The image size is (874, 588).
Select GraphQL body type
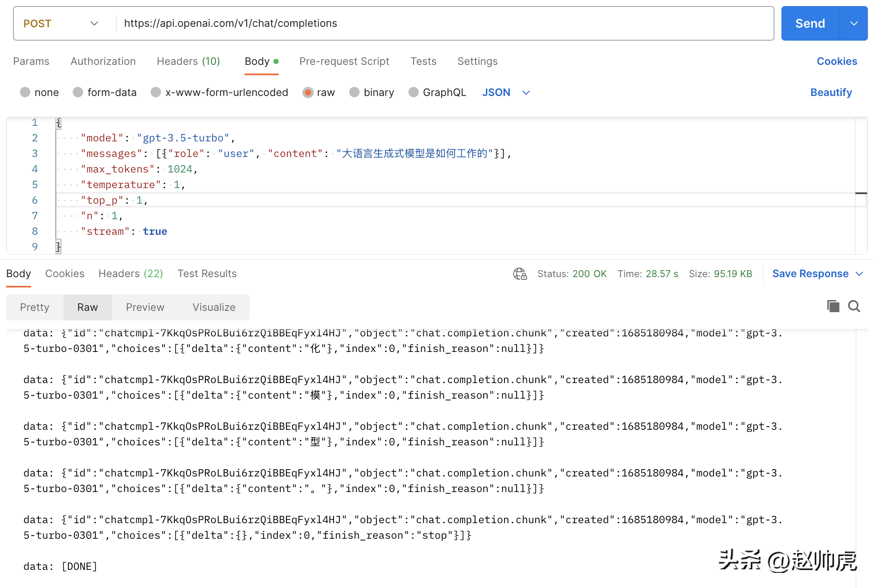414,92
